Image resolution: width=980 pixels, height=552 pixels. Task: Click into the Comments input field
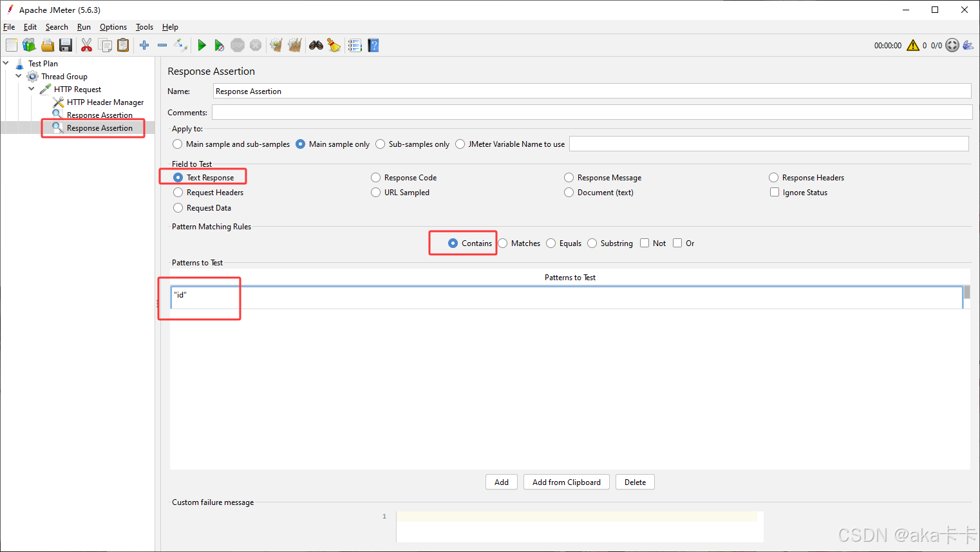[592, 112]
